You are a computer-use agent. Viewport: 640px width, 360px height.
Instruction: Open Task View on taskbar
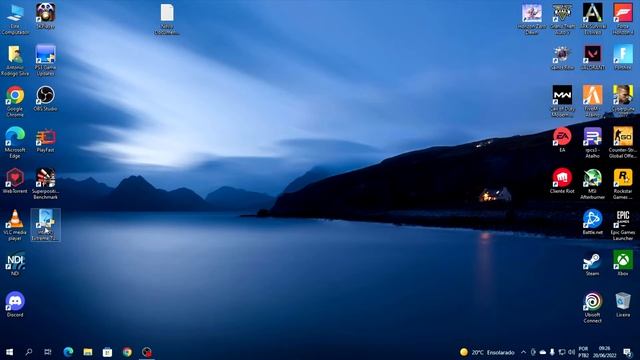point(48,352)
